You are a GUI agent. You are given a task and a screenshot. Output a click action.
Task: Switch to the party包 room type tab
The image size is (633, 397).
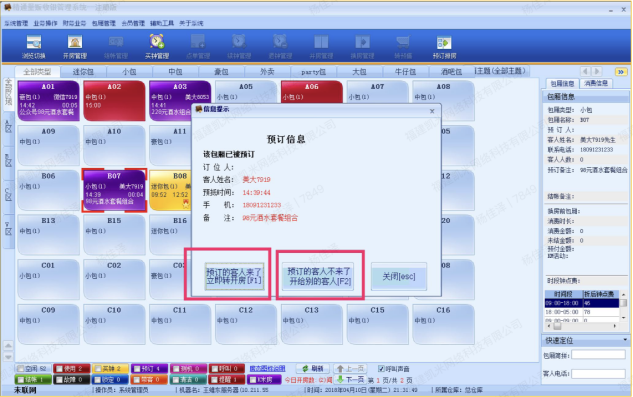pyautogui.click(x=313, y=72)
